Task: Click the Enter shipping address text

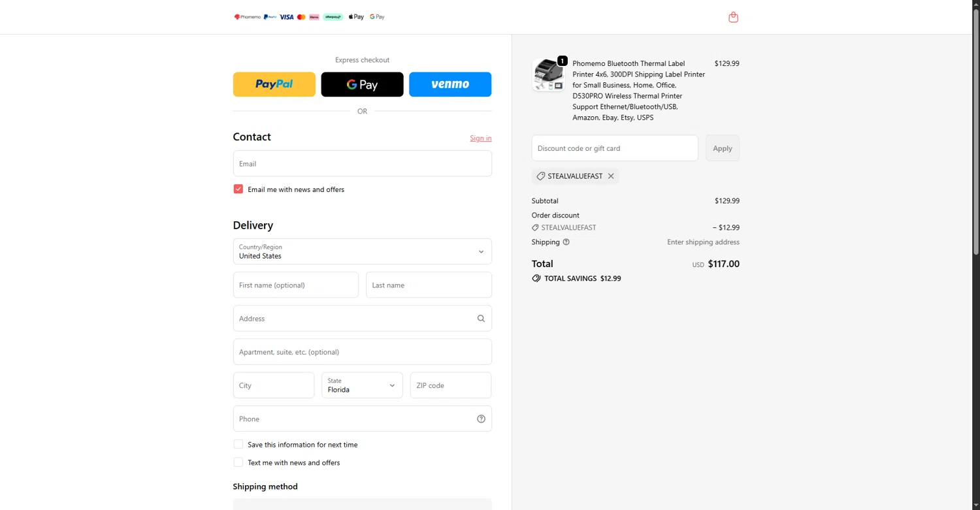Action: coord(703,242)
